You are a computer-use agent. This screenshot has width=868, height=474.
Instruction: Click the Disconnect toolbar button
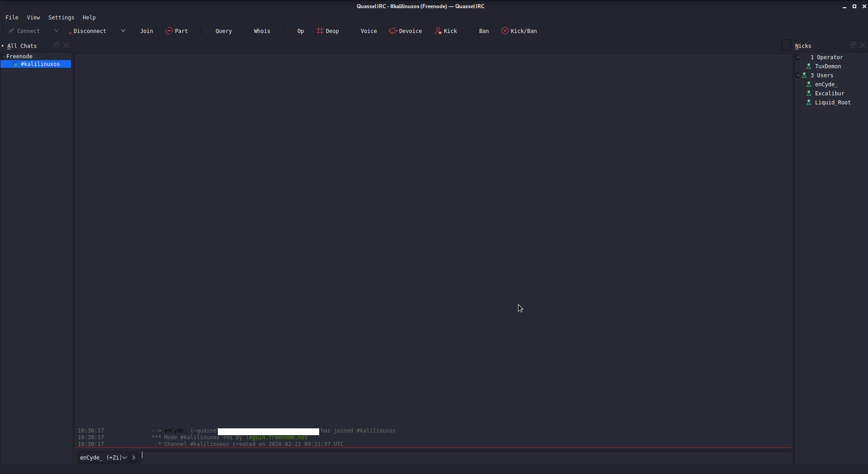click(x=89, y=31)
